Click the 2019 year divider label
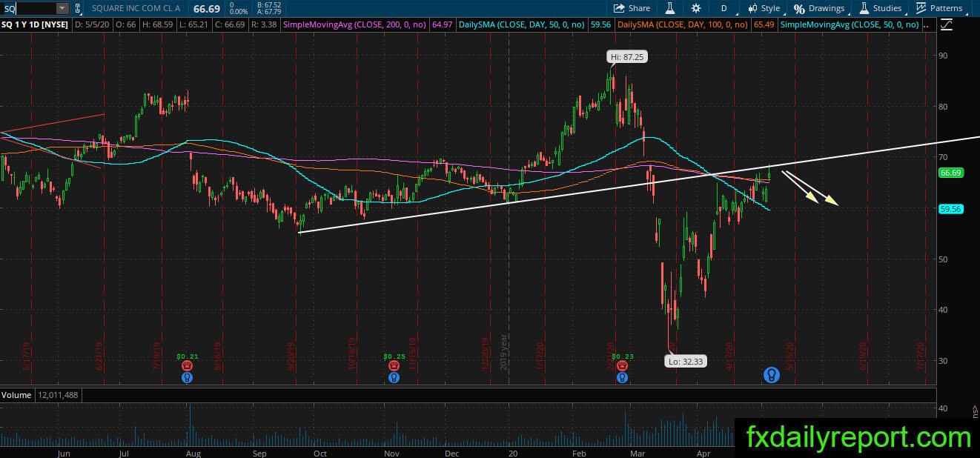Viewport: 980px width, 458px height. coord(503,352)
